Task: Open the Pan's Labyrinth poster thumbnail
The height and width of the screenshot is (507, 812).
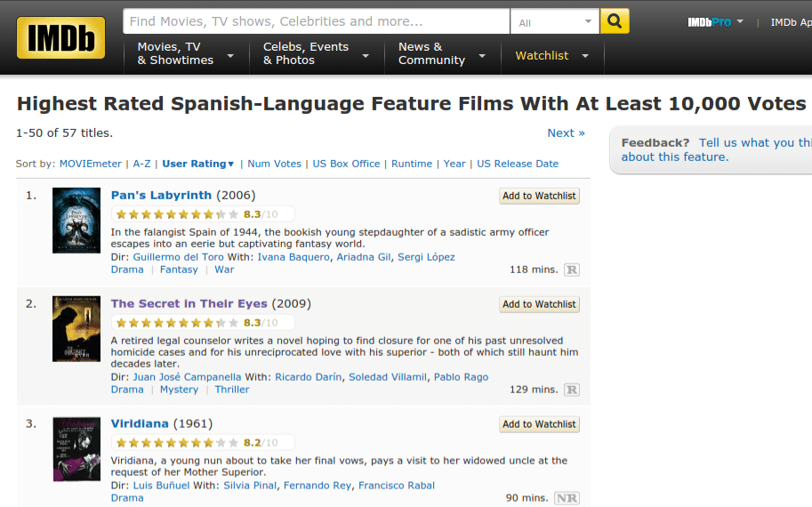Action: tap(76, 221)
